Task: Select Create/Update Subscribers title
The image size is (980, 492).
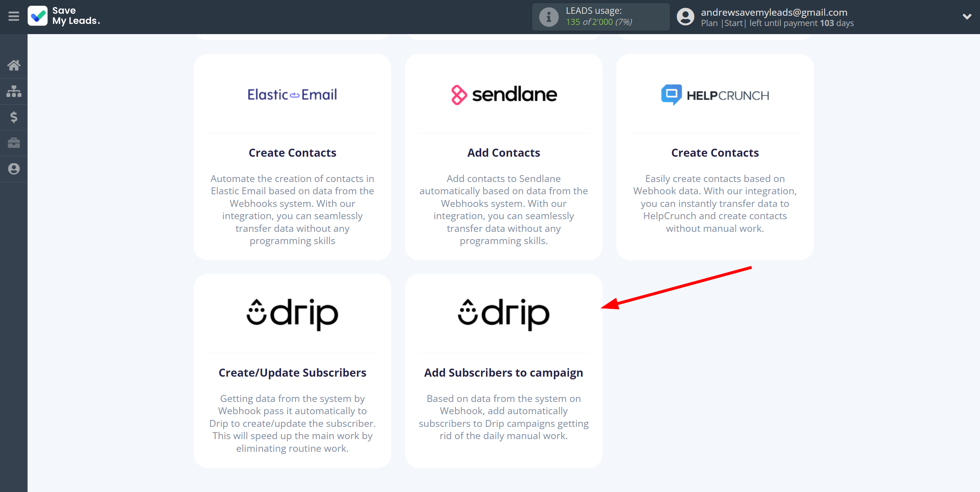Action: [292, 372]
